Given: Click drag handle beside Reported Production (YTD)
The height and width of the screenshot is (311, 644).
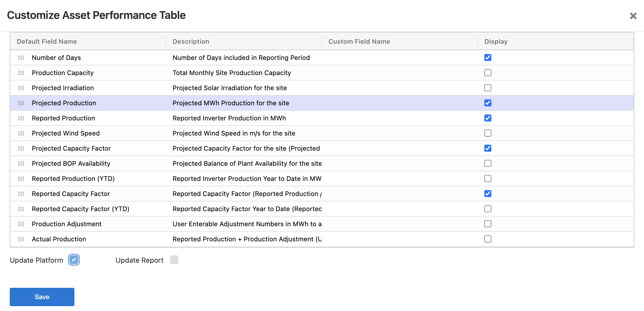Looking at the screenshot, I should tap(21, 179).
